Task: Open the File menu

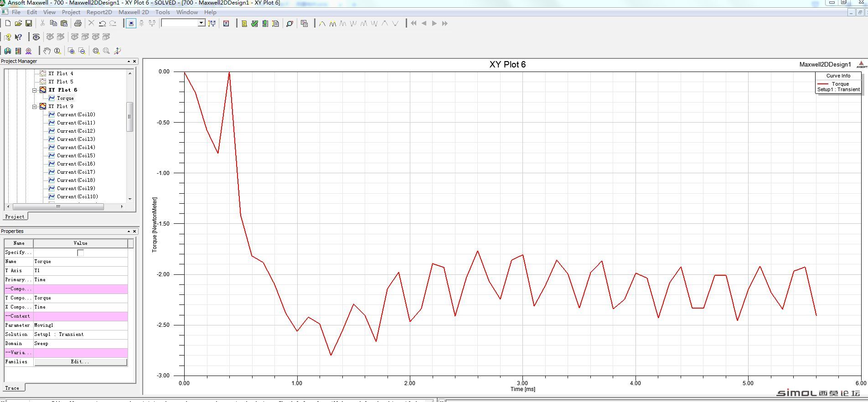Action: pyautogui.click(x=16, y=12)
